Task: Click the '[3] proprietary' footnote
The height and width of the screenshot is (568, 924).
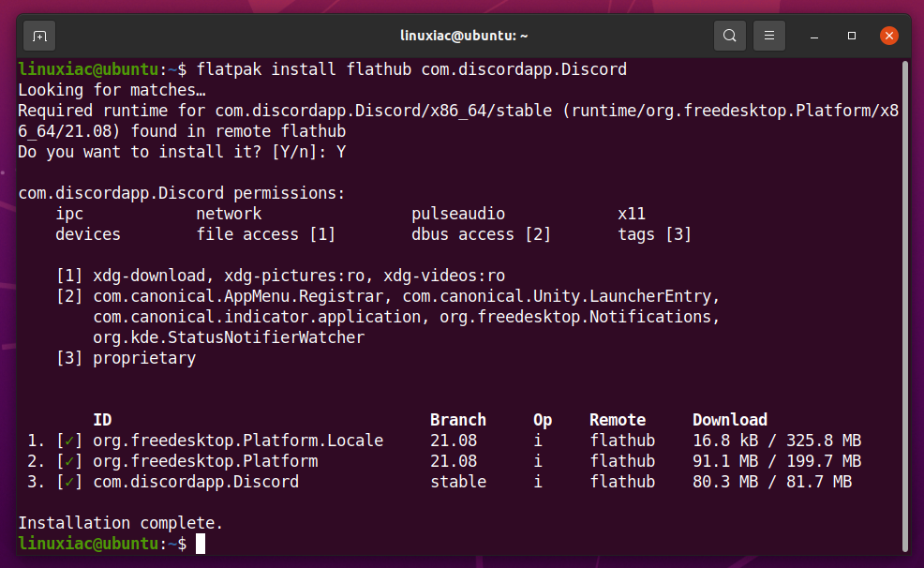Action: click(x=126, y=358)
